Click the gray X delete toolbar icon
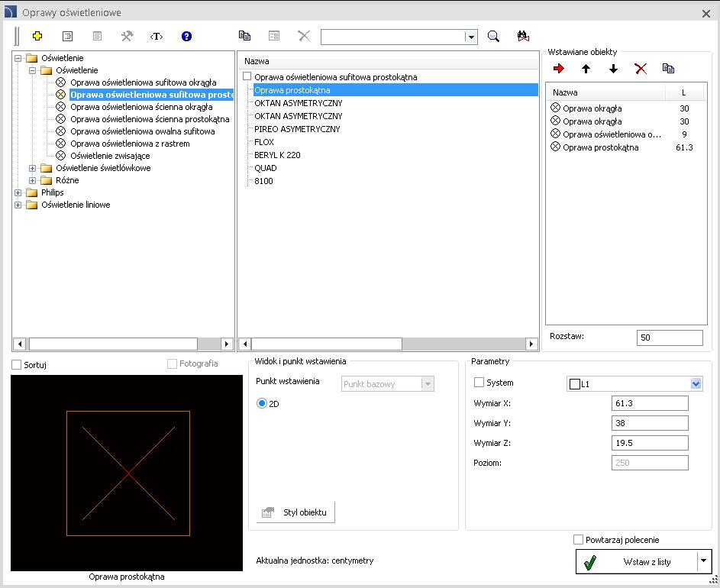 [304, 35]
